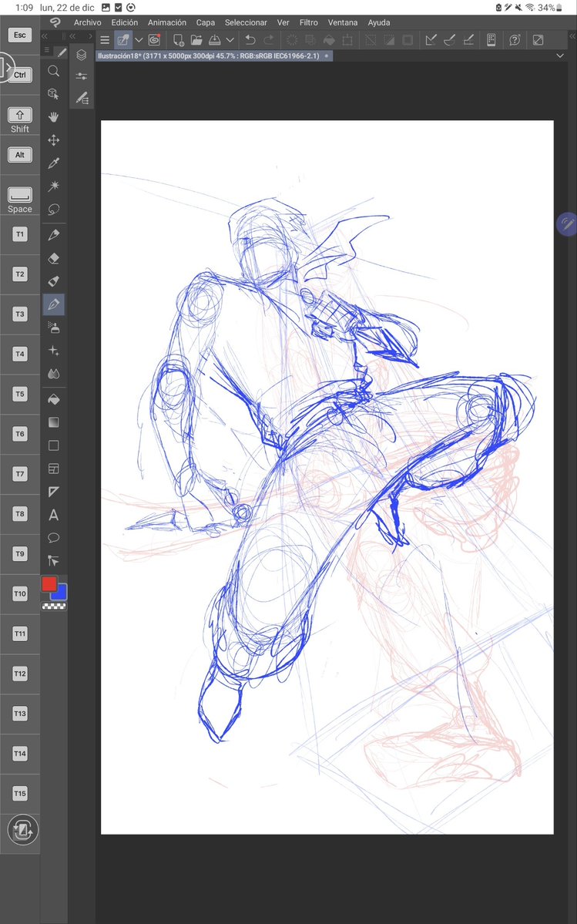Select the Correct line tool
This screenshot has height=924, width=577.
click(x=54, y=560)
